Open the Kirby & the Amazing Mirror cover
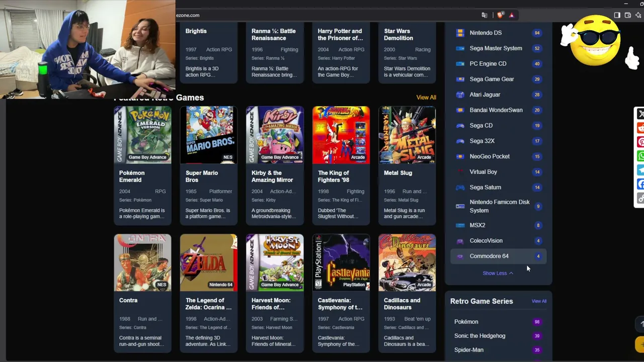Image resolution: width=644 pixels, height=362 pixels. [x=275, y=135]
